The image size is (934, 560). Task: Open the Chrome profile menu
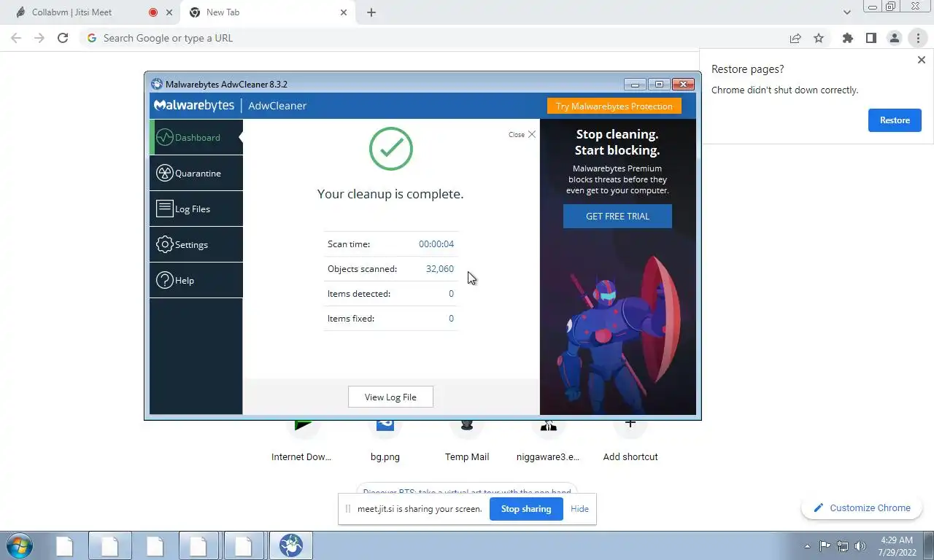(894, 38)
